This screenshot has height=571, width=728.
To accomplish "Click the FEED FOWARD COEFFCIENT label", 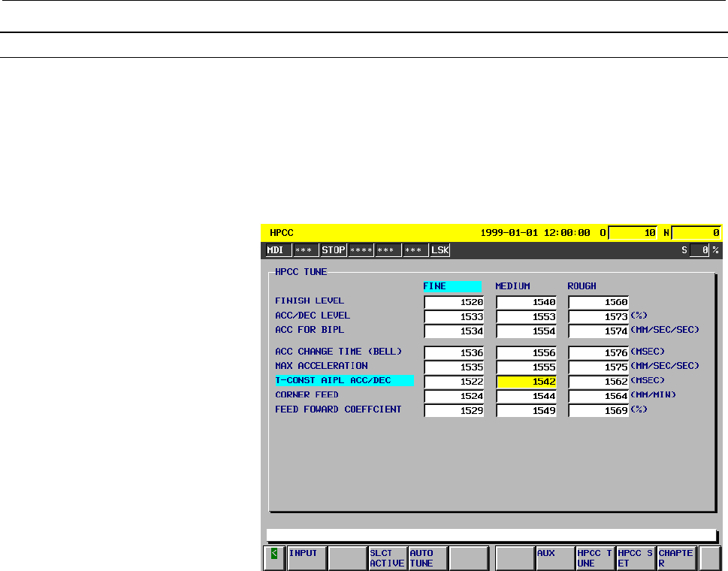I will click(x=338, y=409).
